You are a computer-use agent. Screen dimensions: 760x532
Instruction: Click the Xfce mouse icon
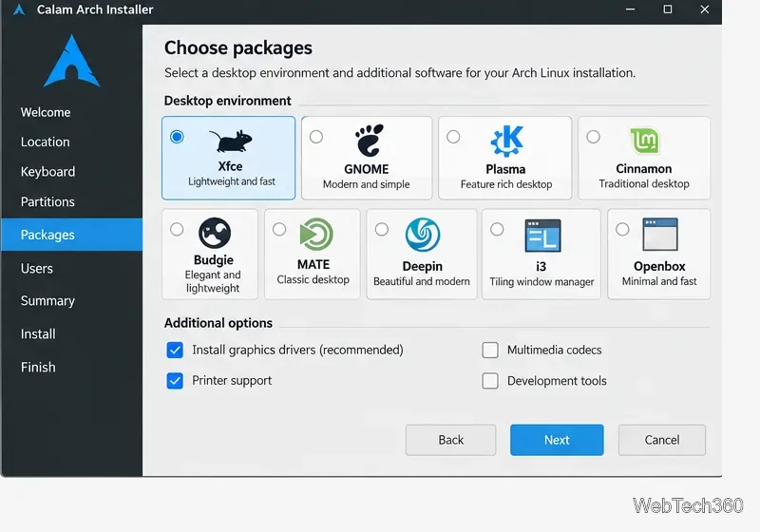231,142
